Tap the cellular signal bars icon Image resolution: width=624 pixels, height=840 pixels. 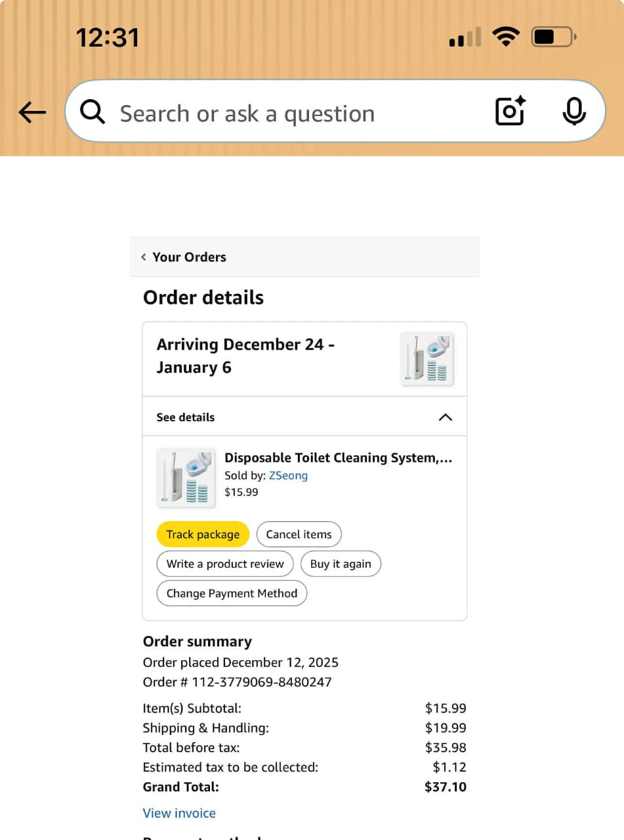[x=465, y=38]
